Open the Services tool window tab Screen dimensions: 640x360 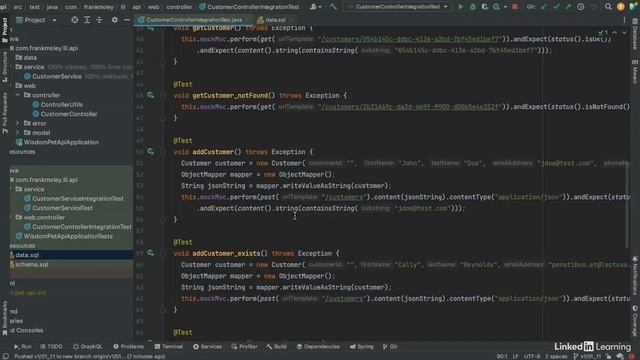coord(207,347)
